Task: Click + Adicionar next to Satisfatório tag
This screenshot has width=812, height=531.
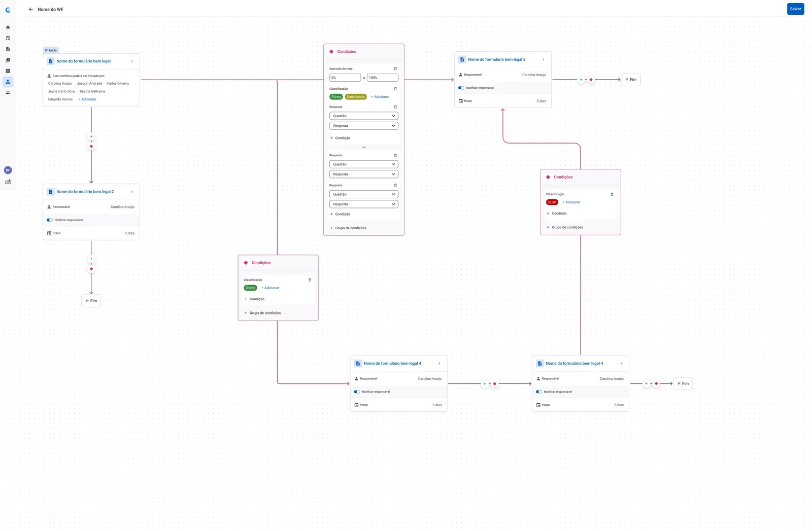Action: (x=380, y=96)
